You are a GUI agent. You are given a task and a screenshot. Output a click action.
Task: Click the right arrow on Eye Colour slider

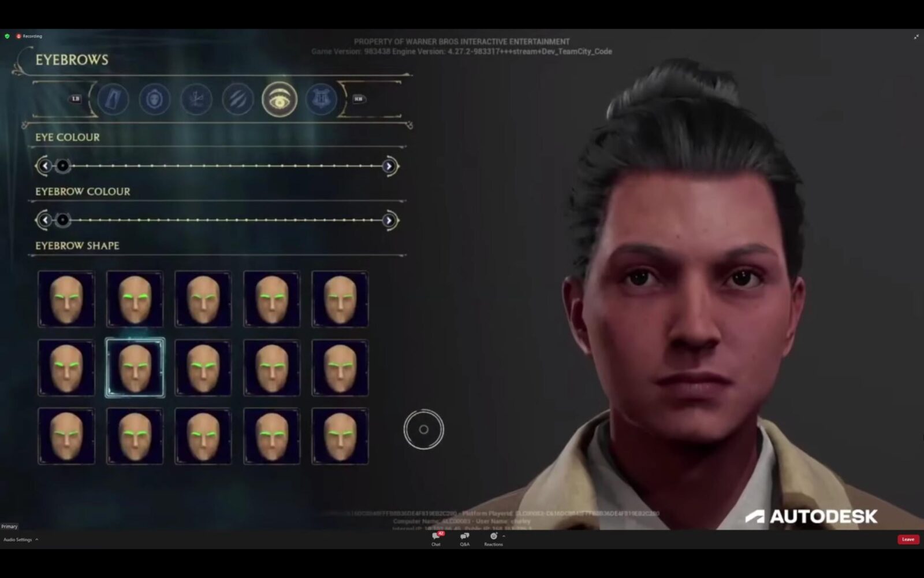pyautogui.click(x=389, y=166)
